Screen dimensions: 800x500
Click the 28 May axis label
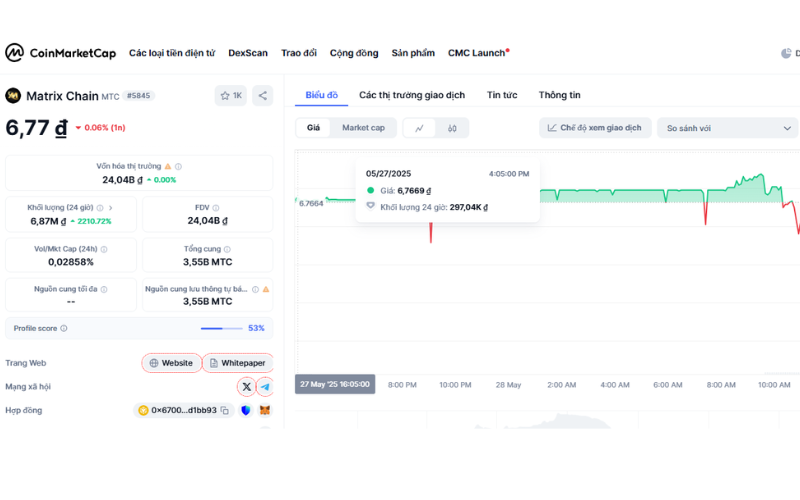pyautogui.click(x=508, y=385)
